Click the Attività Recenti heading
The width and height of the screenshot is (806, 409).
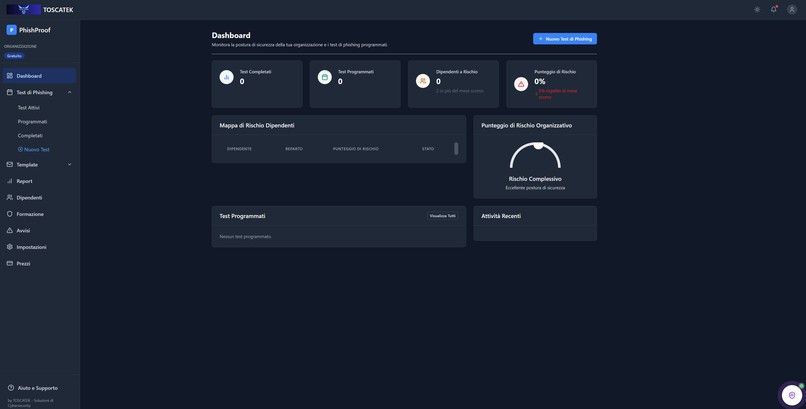[501, 216]
